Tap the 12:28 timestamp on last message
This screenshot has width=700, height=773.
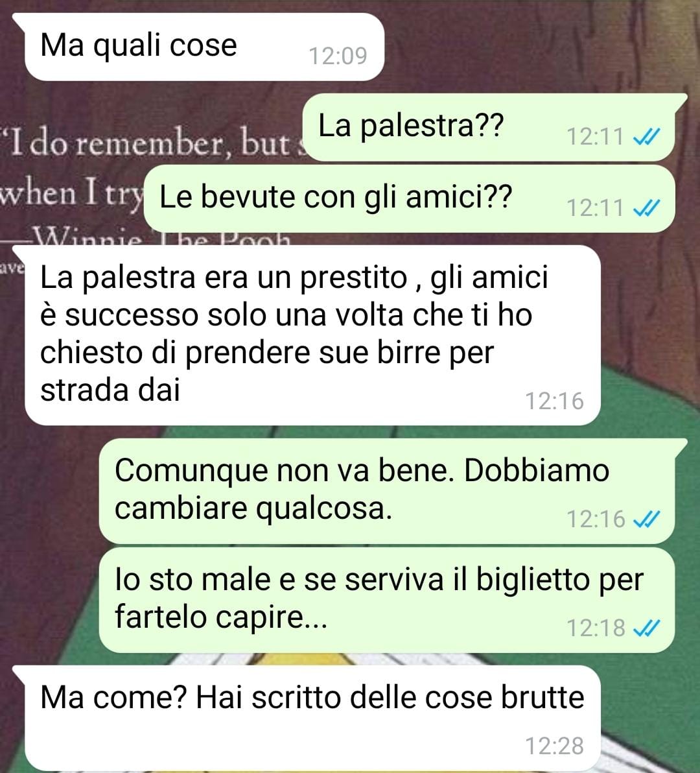coord(555,746)
